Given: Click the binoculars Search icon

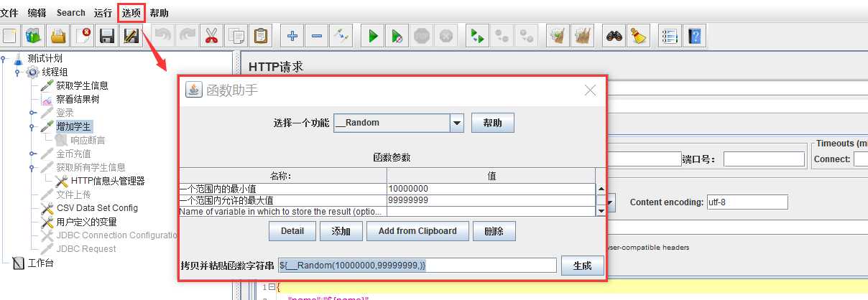Looking at the screenshot, I should click(x=614, y=36).
